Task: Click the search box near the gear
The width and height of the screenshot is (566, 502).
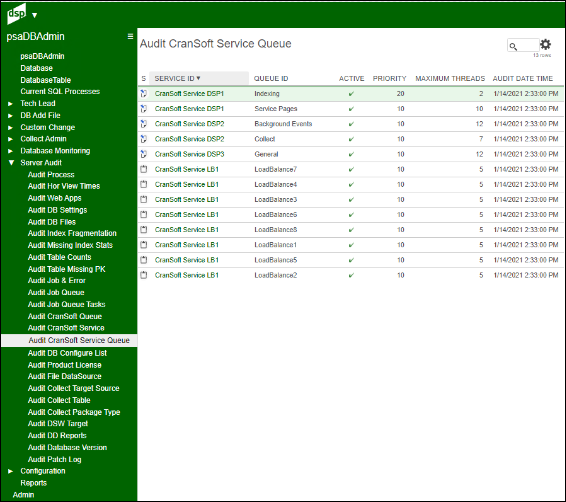Action: click(x=523, y=45)
